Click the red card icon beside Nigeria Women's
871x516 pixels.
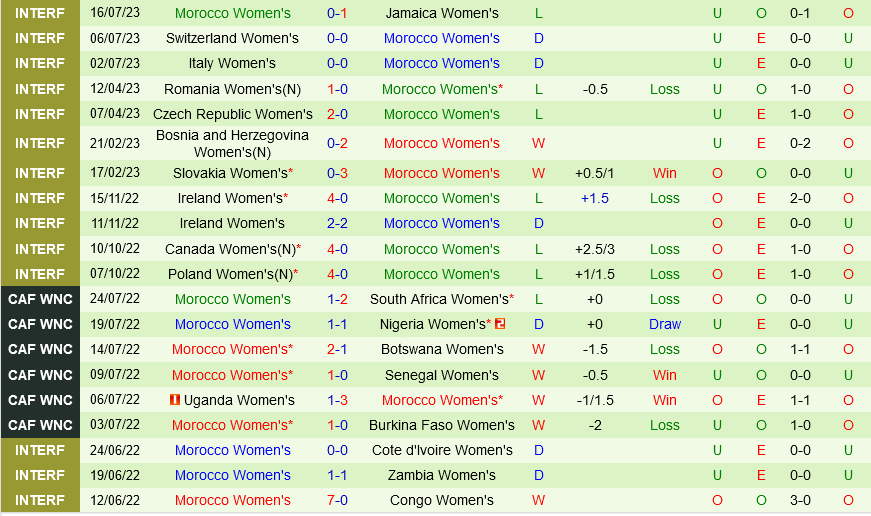tap(500, 324)
